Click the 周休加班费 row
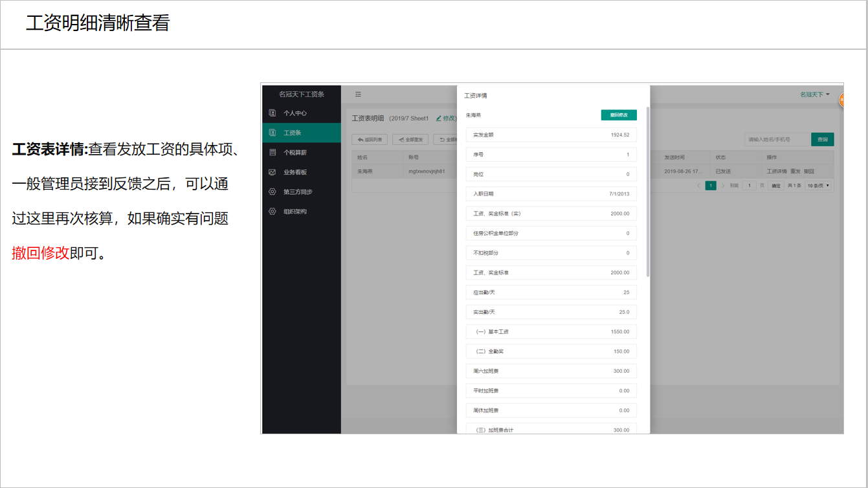 [x=551, y=410]
